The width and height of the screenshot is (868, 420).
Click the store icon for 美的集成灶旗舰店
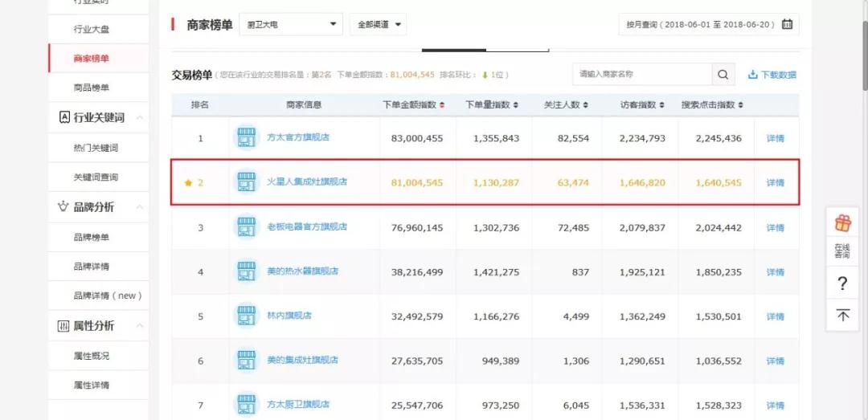[x=247, y=361]
